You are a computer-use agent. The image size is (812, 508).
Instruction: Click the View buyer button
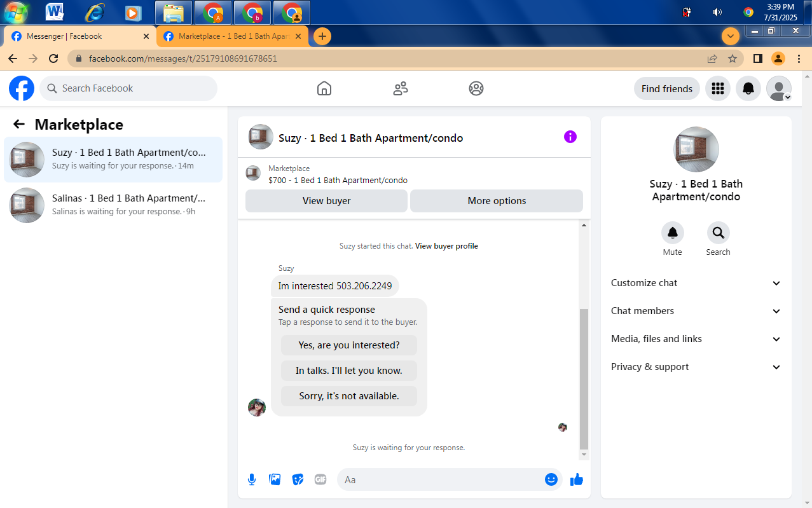[326, 201]
